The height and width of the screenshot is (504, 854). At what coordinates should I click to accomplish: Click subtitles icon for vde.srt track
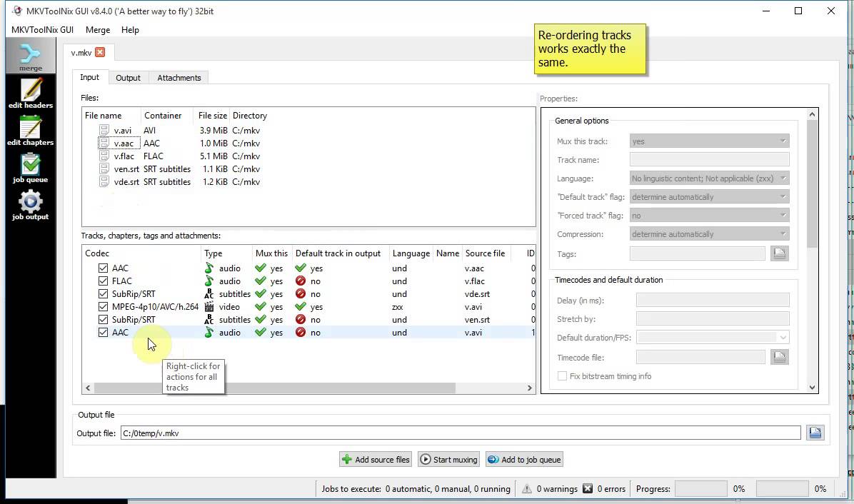[209, 294]
